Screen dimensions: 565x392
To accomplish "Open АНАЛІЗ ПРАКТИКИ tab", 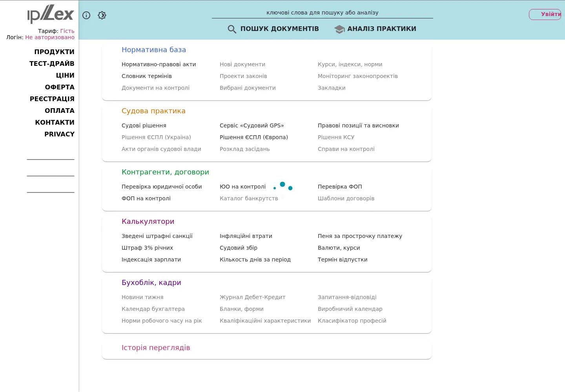I will coord(382,29).
